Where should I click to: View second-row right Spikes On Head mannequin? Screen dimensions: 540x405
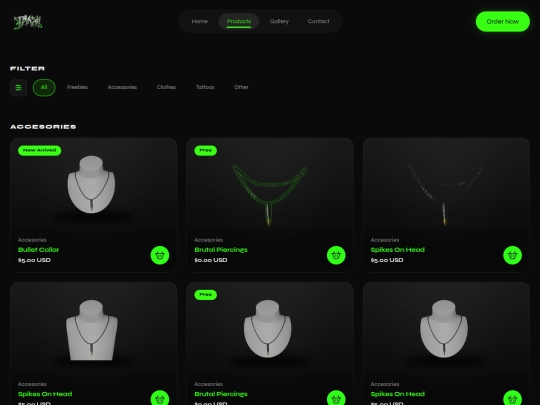(x=444, y=328)
